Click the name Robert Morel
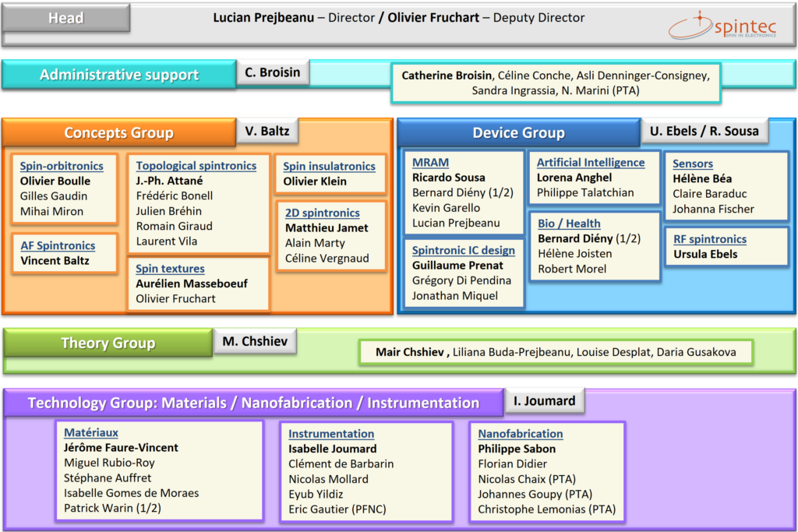 pos(571,269)
